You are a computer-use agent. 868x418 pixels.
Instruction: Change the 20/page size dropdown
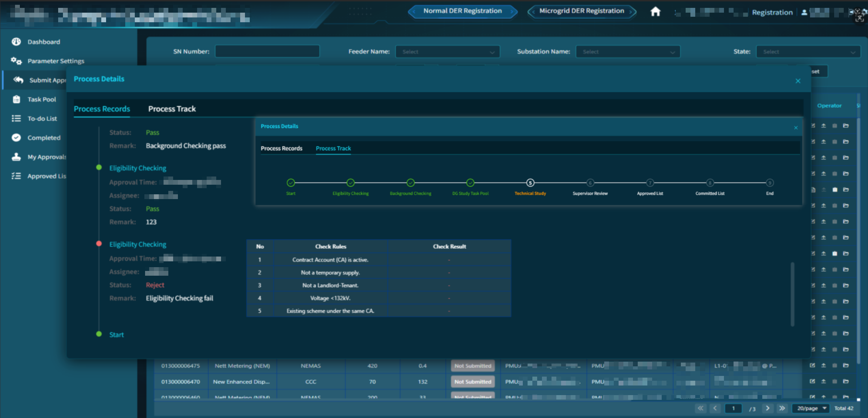click(811, 408)
